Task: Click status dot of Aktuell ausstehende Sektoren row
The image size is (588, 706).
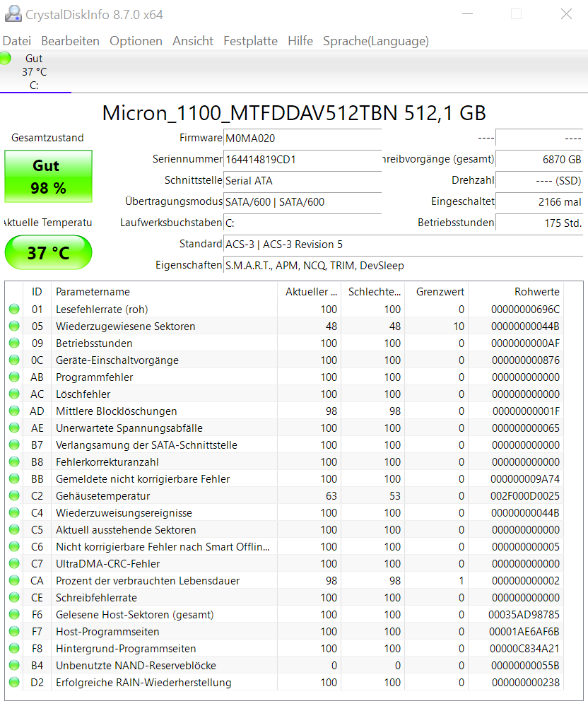Action: coord(14,529)
